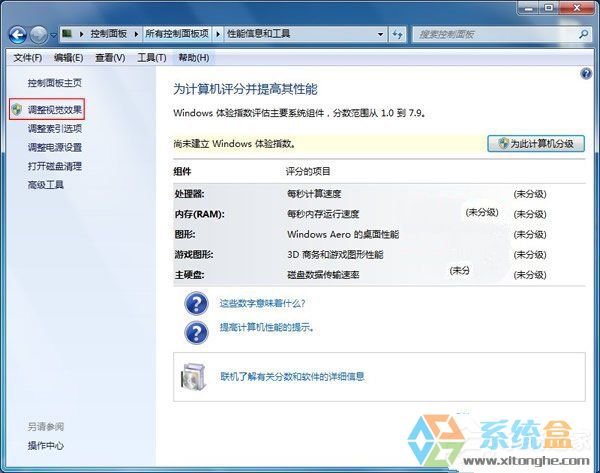Click the software box icon in info panel
This screenshot has height=473, width=600.
coord(194,377)
